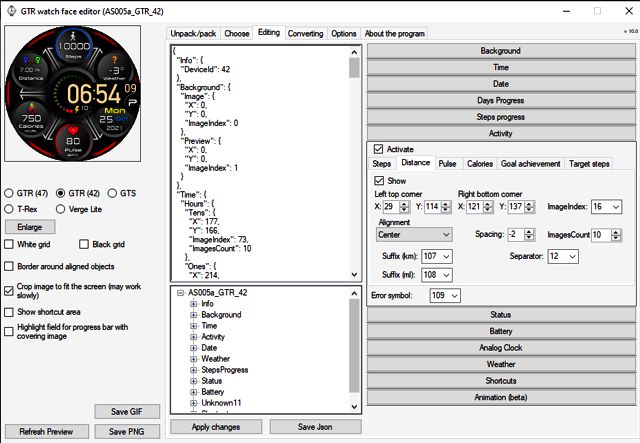Expand the Shortcuts section
Screen dimensions: 640x443
501,381
